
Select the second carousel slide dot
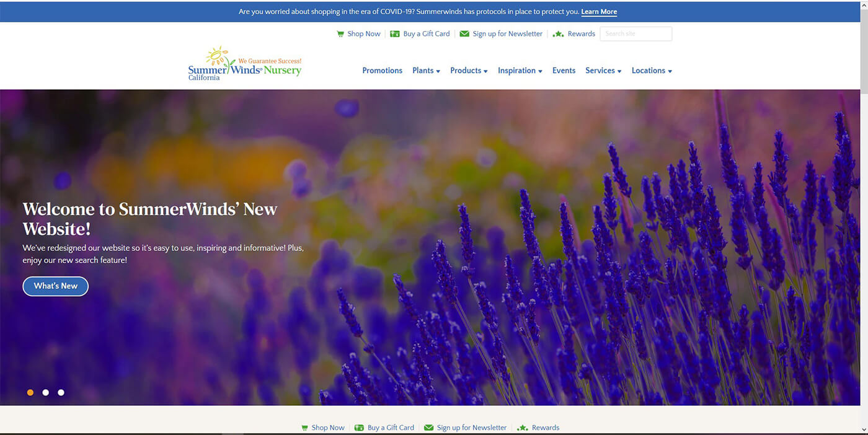[46, 392]
